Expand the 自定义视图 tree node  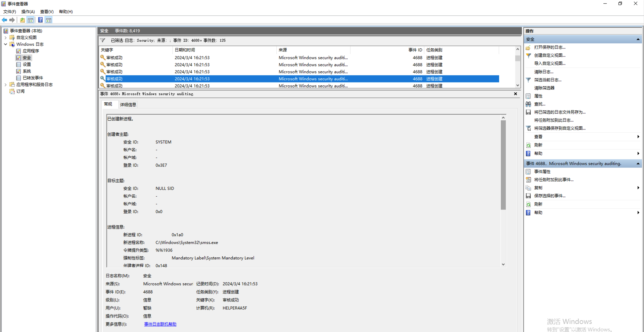pyautogui.click(x=6, y=38)
